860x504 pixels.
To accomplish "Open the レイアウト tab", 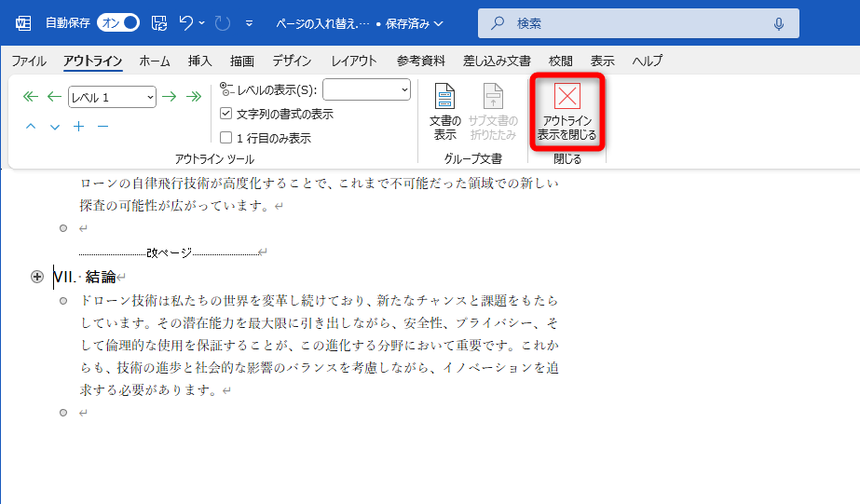I will [x=354, y=61].
